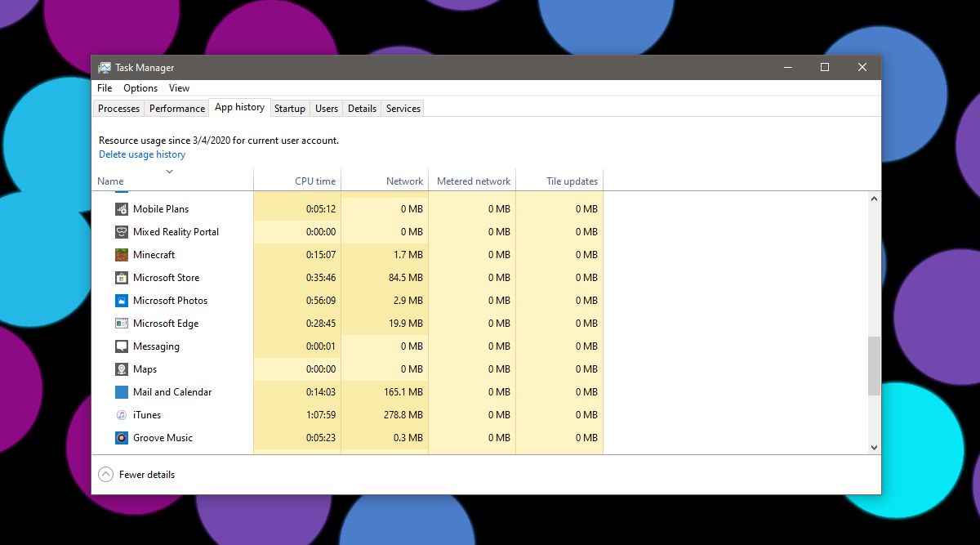This screenshot has height=545, width=980.
Task: Open the View menu
Action: [x=179, y=87]
